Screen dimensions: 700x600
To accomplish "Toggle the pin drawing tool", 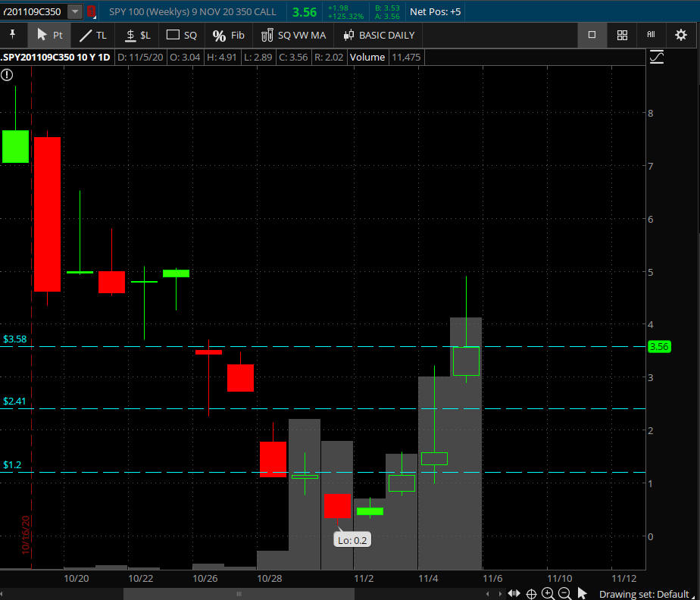I will [x=13, y=35].
